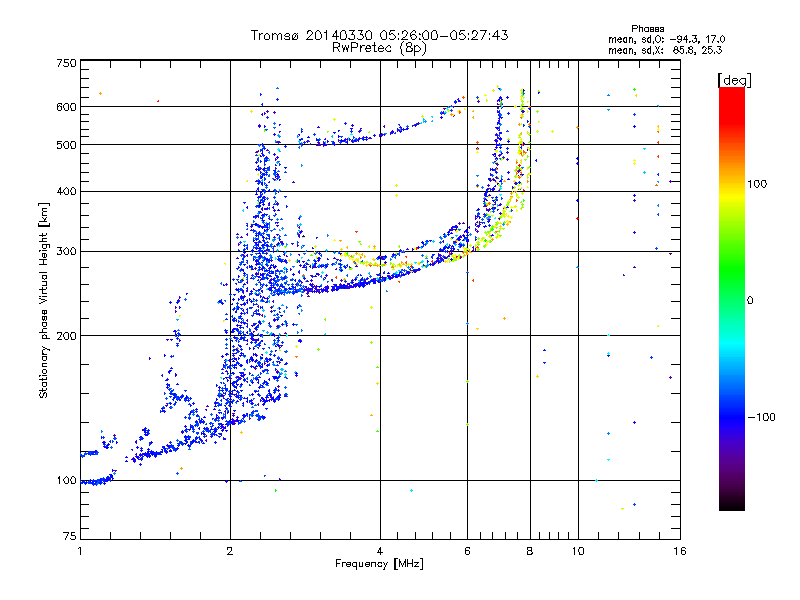Click the "RwPretec (8p)" subtitle
This screenshot has height=600, width=800.
coord(379,48)
